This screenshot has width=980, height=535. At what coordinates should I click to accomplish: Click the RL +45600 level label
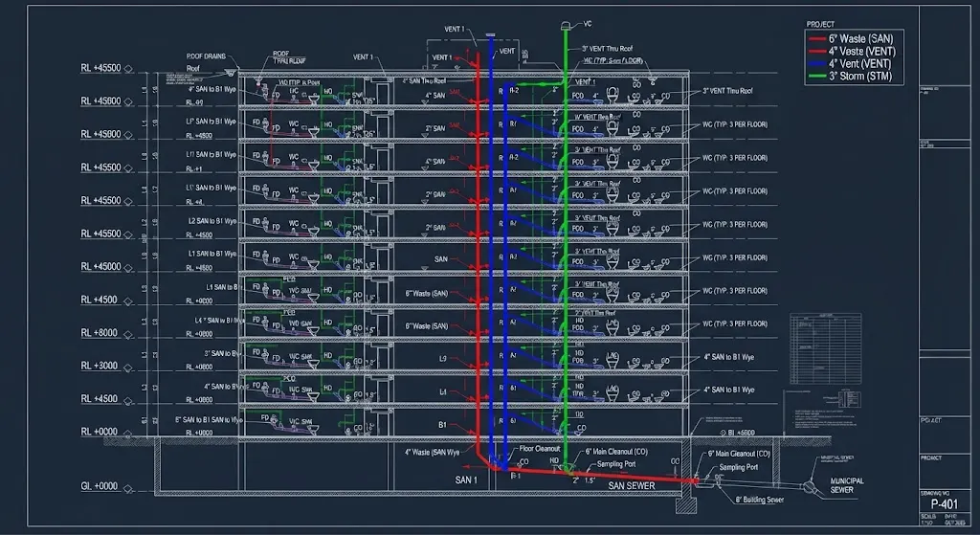coord(100,100)
